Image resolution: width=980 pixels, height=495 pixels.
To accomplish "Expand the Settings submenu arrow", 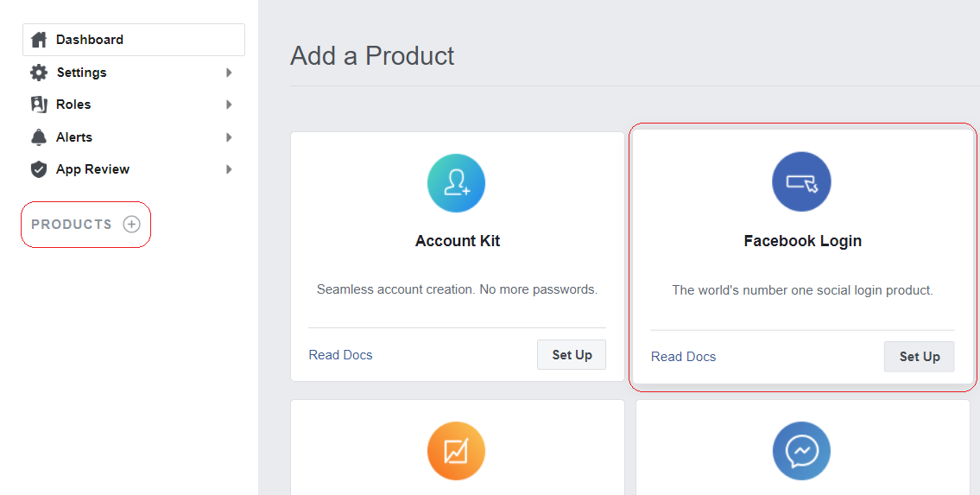I will (229, 73).
